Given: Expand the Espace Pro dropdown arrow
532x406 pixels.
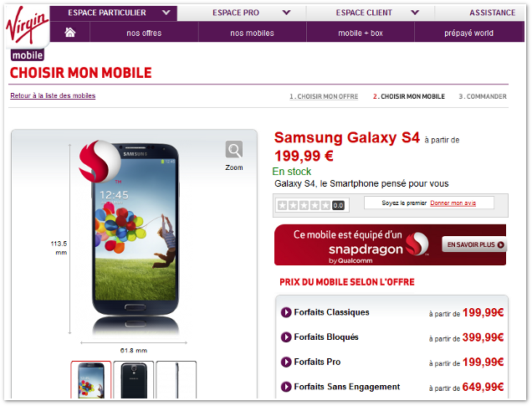Looking at the screenshot, I should tap(287, 13).
